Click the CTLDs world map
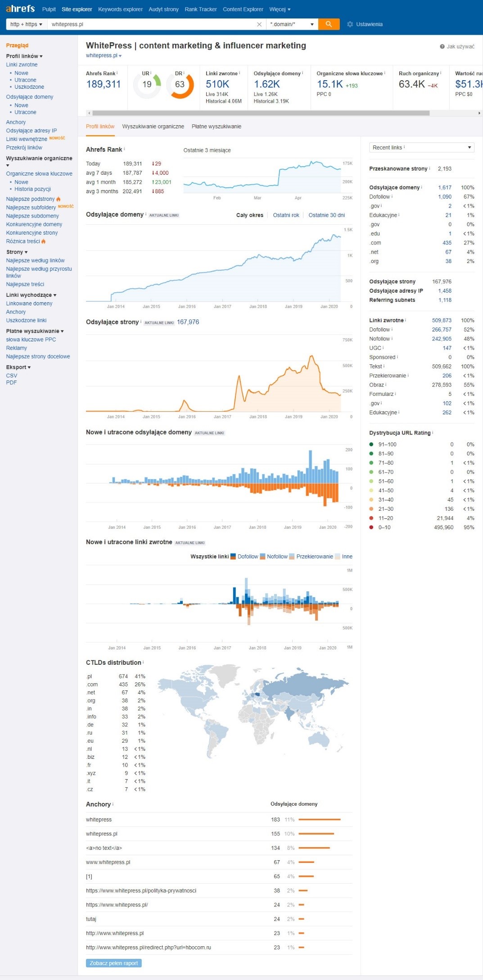 click(x=253, y=712)
